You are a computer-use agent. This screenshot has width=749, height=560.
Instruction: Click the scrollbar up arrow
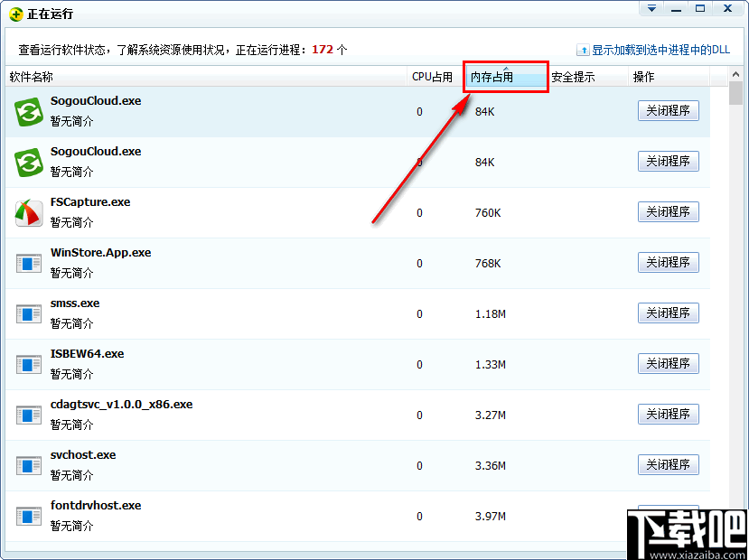coord(735,74)
